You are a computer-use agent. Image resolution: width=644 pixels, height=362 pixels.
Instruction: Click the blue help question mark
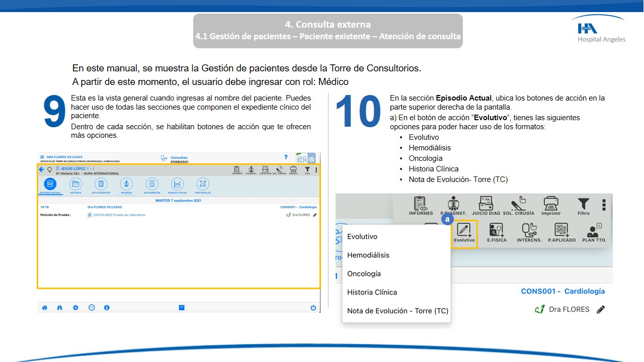tap(286, 157)
